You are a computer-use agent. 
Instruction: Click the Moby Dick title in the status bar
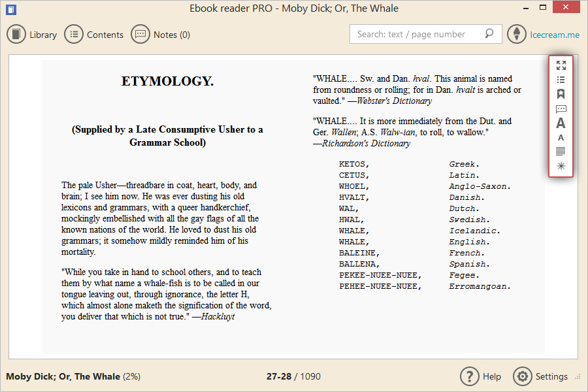click(x=63, y=376)
